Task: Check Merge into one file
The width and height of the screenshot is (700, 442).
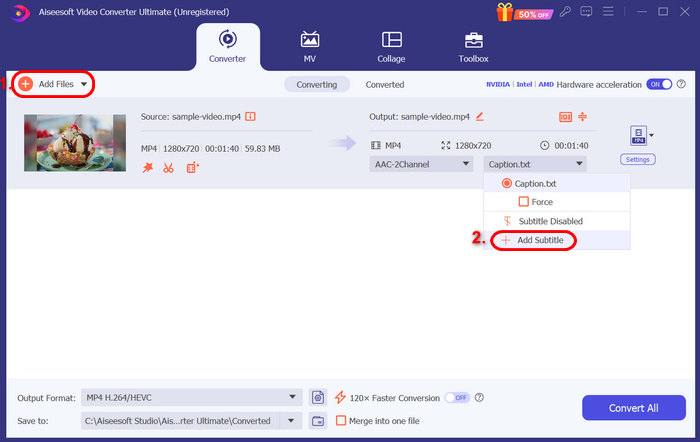Action: pyautogui.click(x=341, y=421)
